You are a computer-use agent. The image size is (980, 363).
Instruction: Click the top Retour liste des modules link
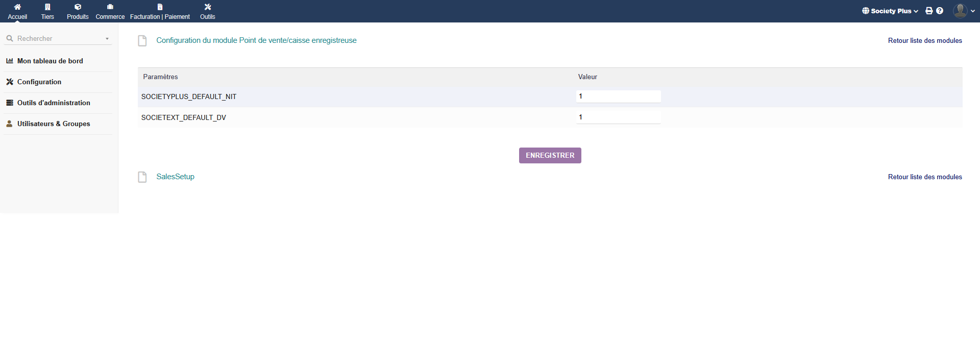click(x=924, y=40)
